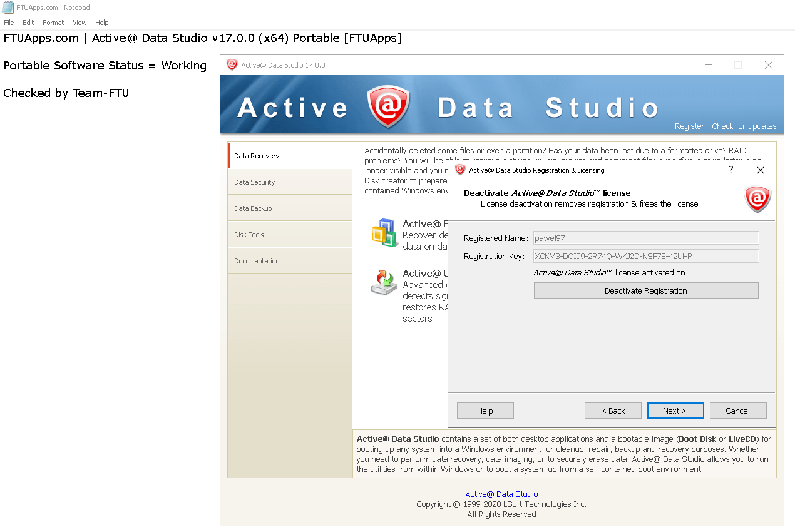Screen dimensions: 795x532
Task: Click the Registration dialog title bar icon
Action: (x=460, y=170)
